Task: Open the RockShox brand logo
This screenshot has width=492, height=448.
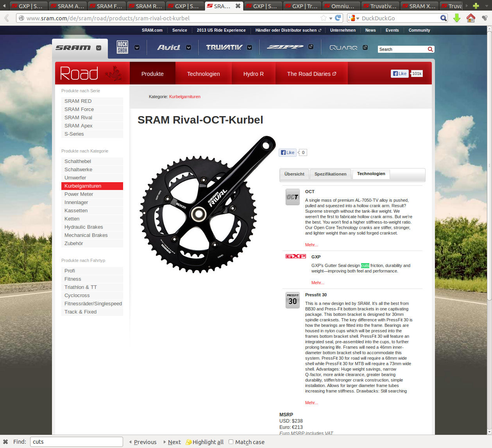Action: [x=122, y=47]
